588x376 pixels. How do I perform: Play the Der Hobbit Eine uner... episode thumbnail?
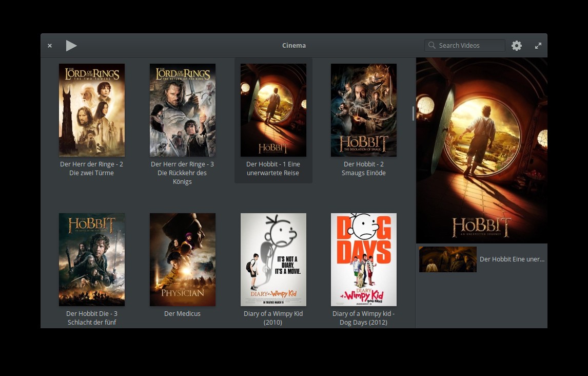447,259
